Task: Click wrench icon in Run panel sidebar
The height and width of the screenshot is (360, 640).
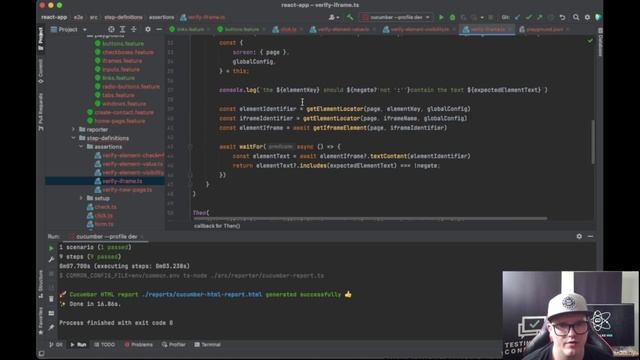Action: (x=51, y=260)
